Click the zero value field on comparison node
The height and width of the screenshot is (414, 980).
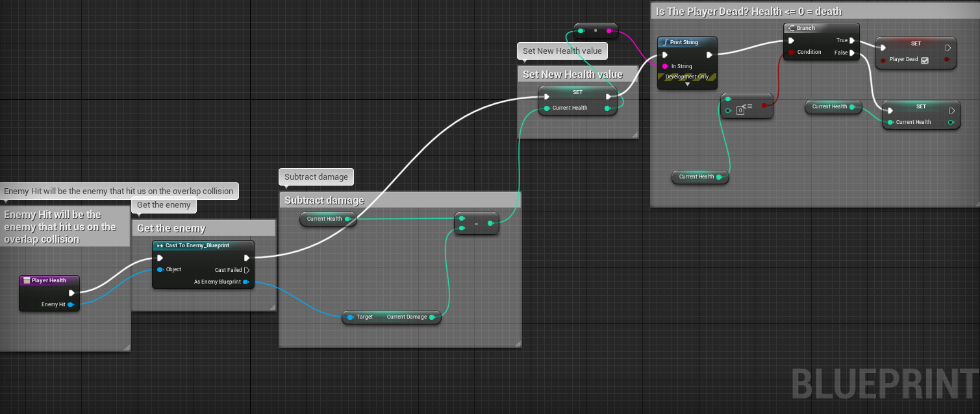(x=740, y=111)
